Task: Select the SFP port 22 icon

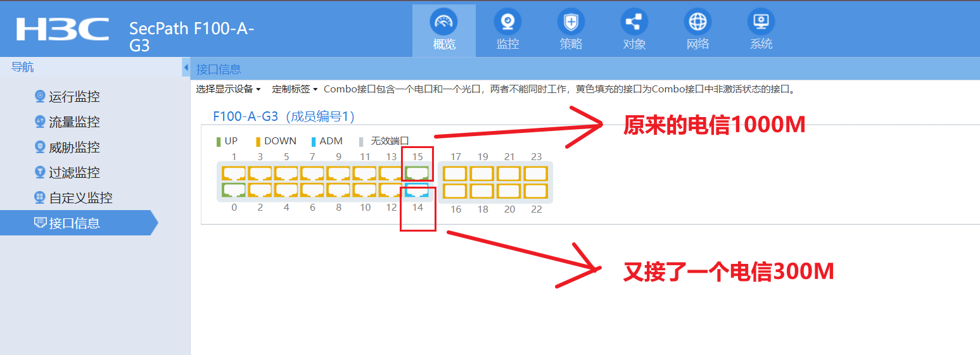Action: (x=536, y=190)
